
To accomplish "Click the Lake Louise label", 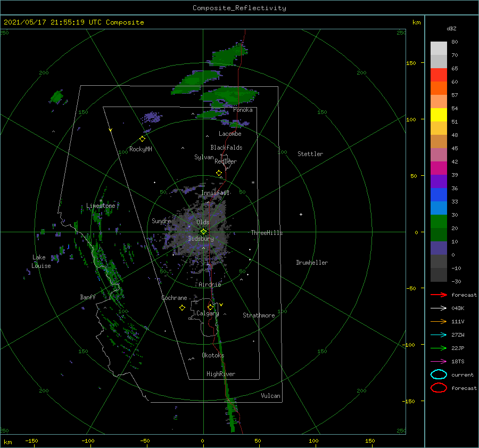I will coord(41,262).
